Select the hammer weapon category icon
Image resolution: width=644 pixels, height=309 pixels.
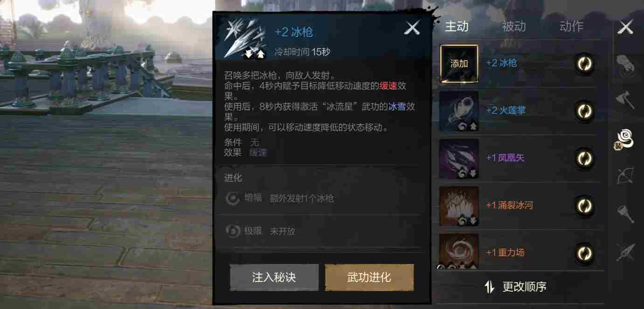(x=625, y=214)
